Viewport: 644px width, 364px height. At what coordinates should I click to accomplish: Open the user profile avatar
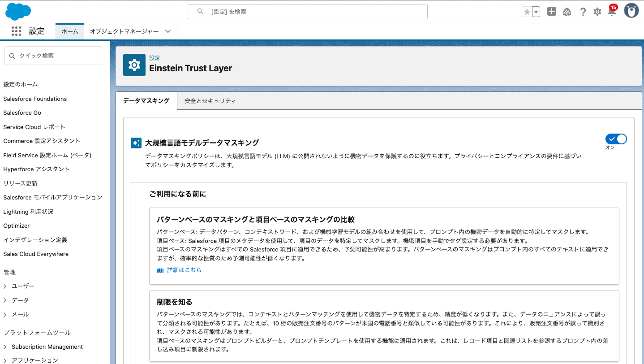(x=631, y=11)
